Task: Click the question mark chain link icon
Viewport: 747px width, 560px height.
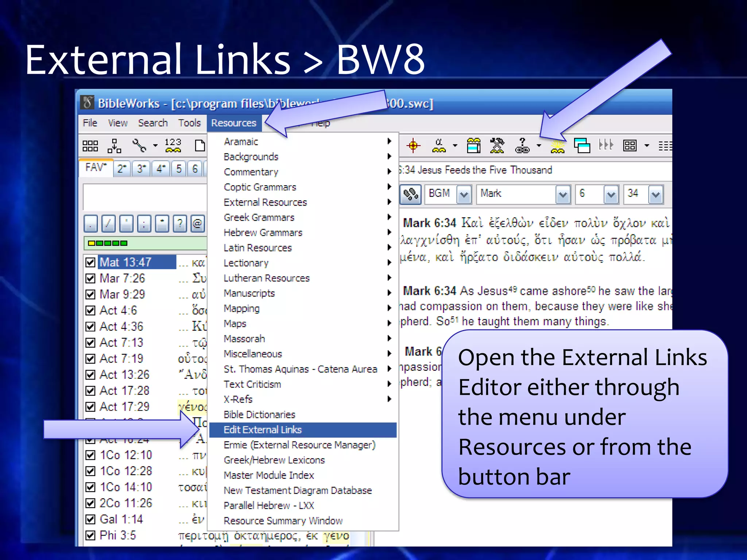Action: coord(522,145)
